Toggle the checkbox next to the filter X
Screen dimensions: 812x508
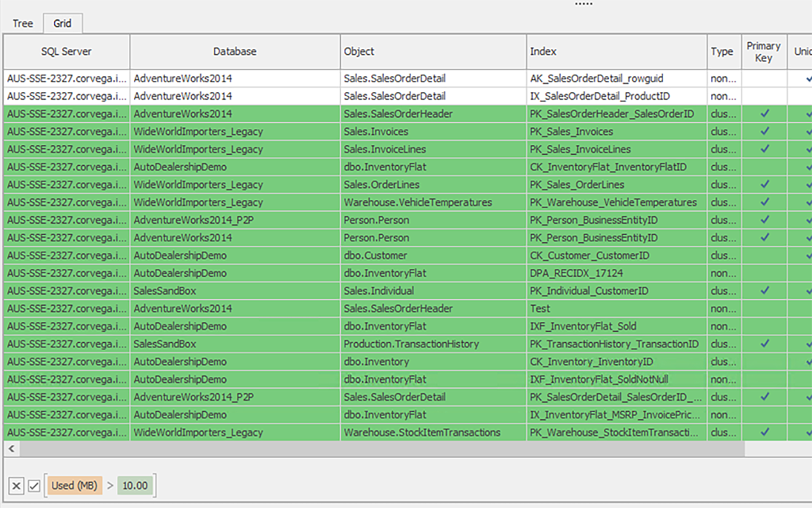(33, 485)
